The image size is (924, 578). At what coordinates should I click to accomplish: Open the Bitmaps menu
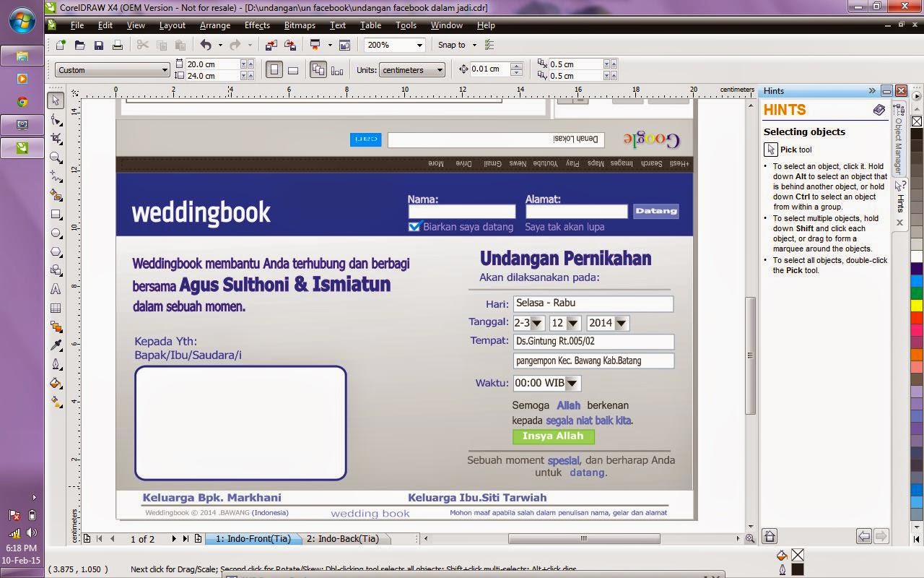click(x=300, y=25)
